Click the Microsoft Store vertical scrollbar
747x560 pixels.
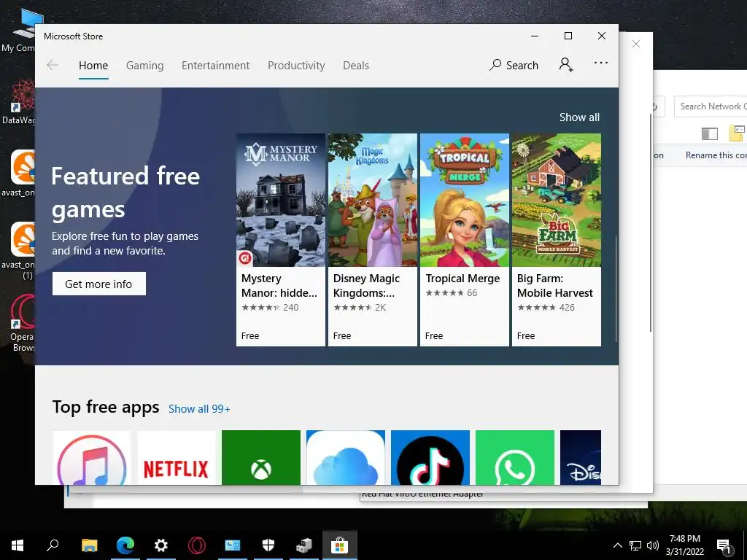pyautogui.click(x=616, y=289)
